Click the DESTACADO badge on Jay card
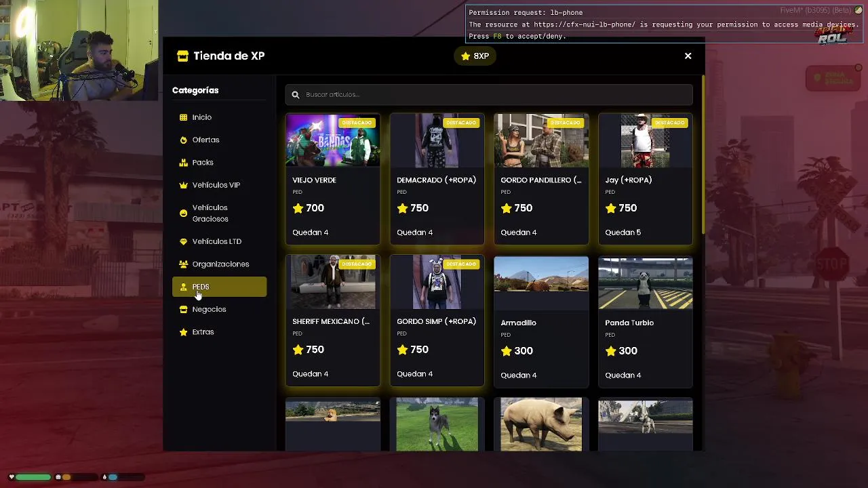The image size is (868, 488). pyautogui.click(x=669, y=123)
